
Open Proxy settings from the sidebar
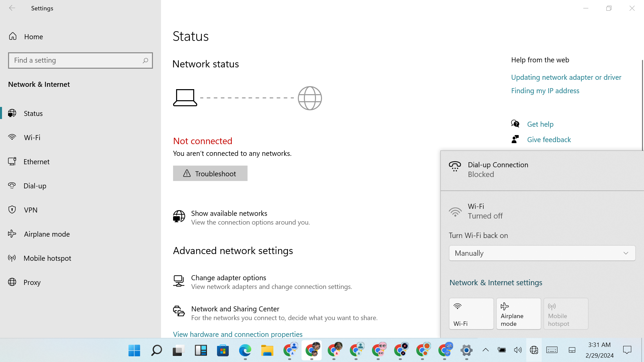32,282
